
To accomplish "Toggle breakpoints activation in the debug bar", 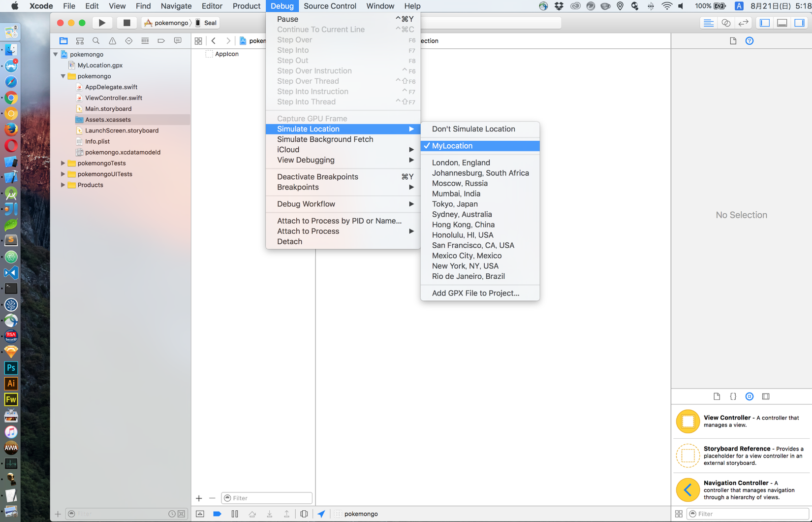I will 217,514.
